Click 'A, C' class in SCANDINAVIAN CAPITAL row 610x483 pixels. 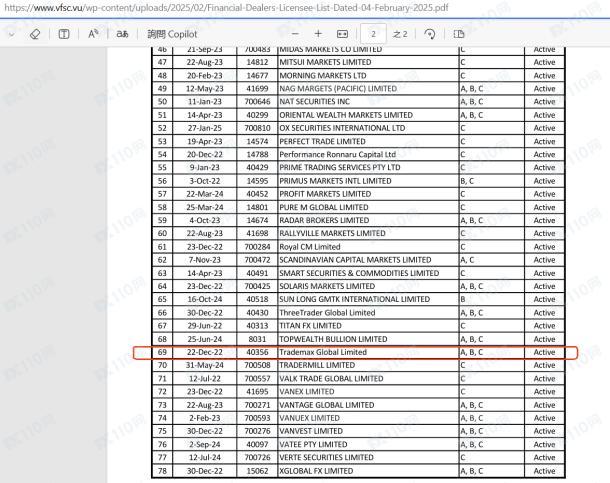(x=492, y=260)
